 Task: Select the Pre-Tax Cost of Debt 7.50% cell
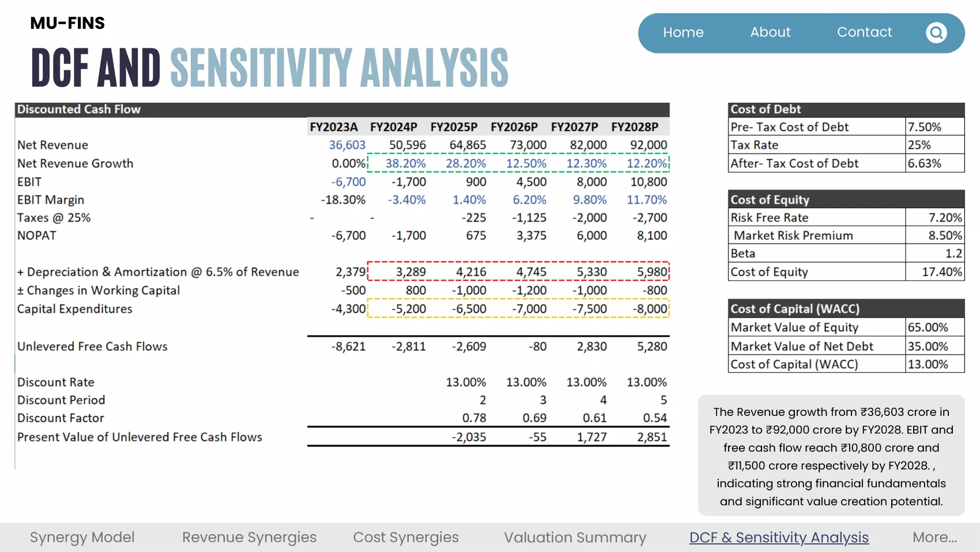click(x=934, y=127)
